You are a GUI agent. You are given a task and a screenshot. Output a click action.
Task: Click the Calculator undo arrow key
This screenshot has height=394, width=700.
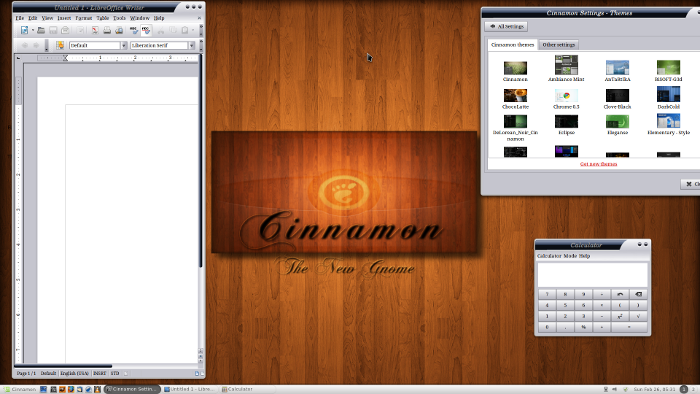pyautogui.click(x=620, y=294)
